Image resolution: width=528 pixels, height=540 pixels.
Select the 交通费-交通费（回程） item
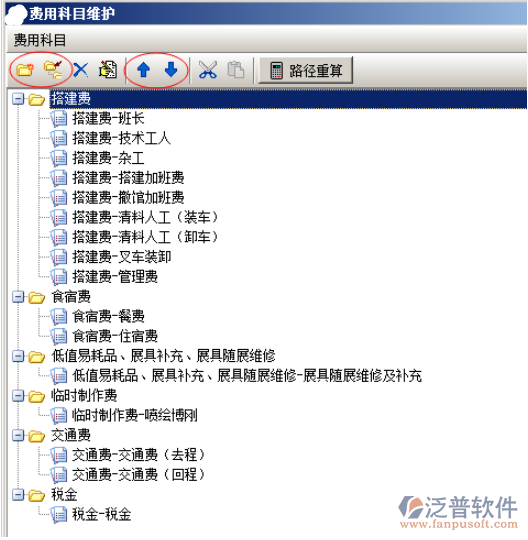click(139, 475)
